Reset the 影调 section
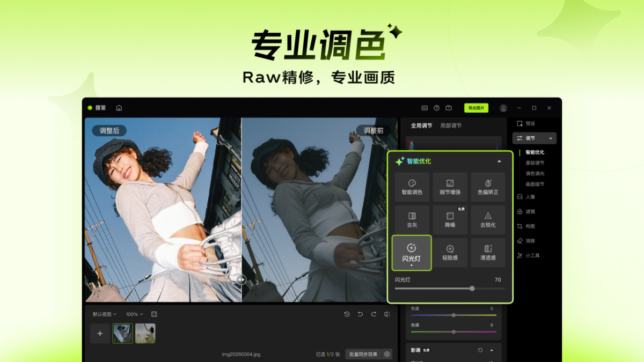Image resolution: width=644 pixels, height=362 pixels. pos(480,350)
